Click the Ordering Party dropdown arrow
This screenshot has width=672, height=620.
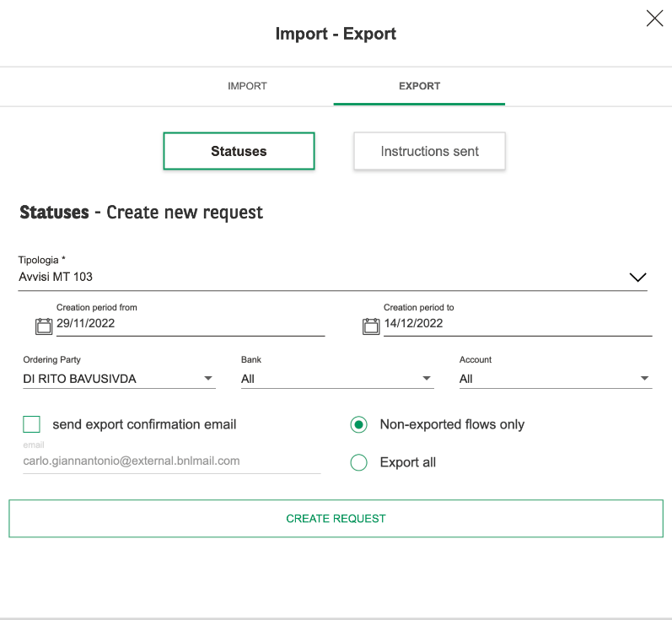tap(208, 378)
